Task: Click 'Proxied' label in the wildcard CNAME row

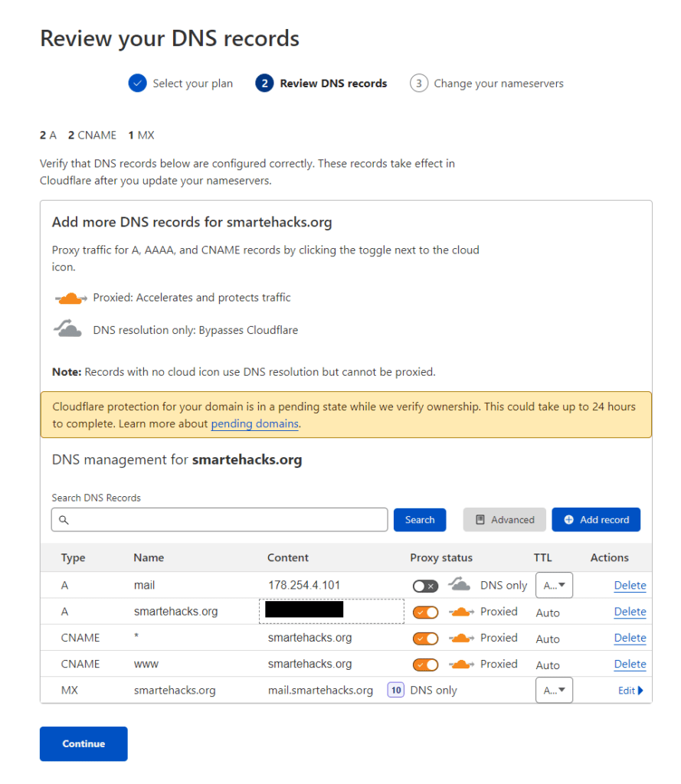Action: pos(499,638)
